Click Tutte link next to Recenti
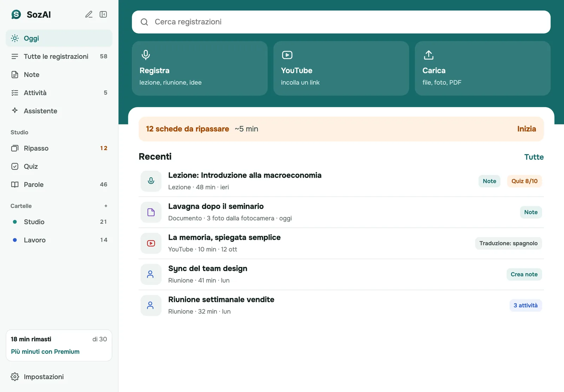 [534, 157]
